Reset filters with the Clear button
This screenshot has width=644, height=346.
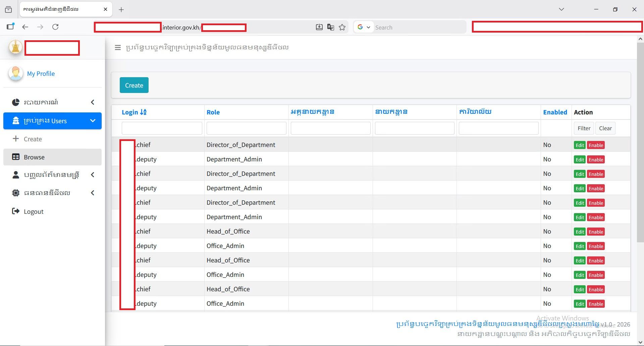point(605,128)
